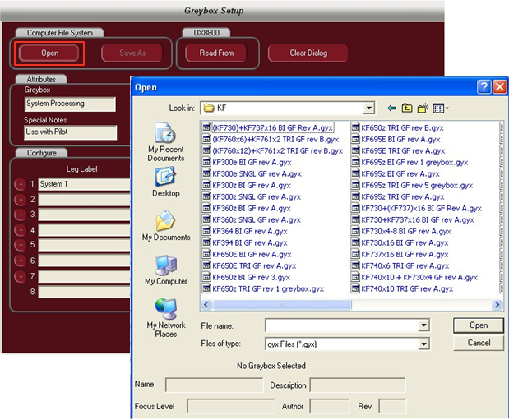Image resolution: width=509 pixels, height=420 pixels.
Task: Select My Computer in places bar
Action: (165, 269)
